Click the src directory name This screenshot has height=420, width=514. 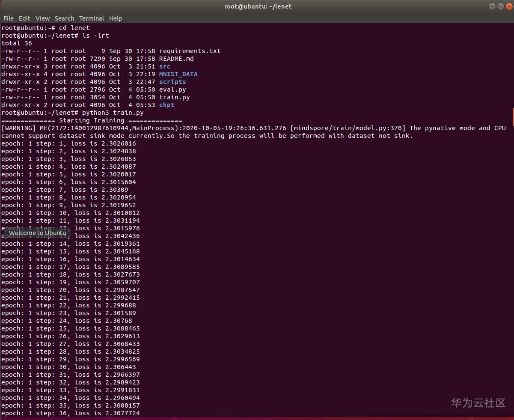coord(165,66)
